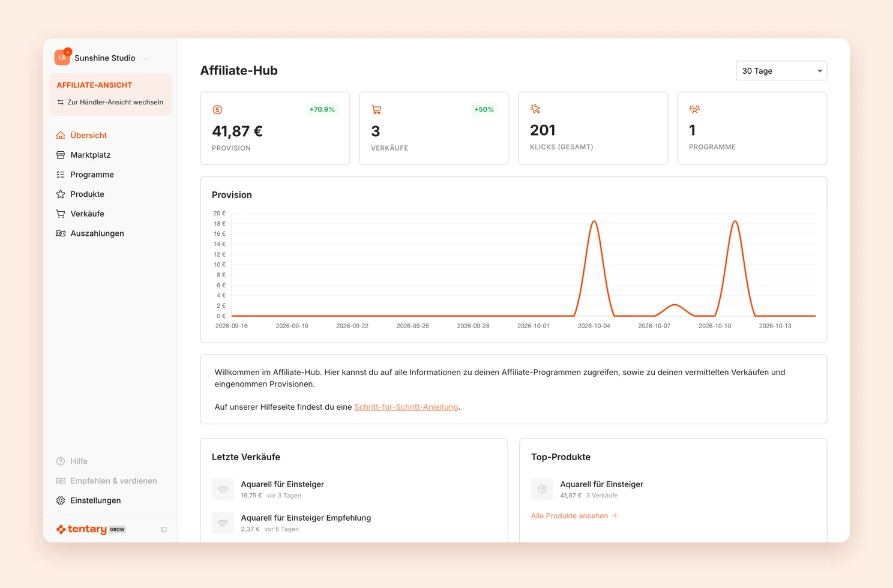This screenshot has height=588, width=893.
Task: Open Programme in the sidebar
Action: tap(92, 175)
